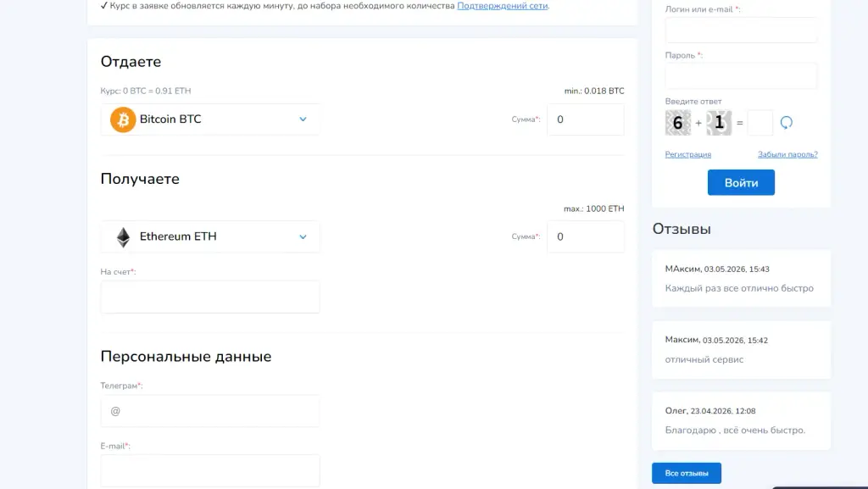Image resolution: width=868 pixels, height=489 pixels.
Task: Click reviewer line 'МАксим, 03.05.2026, 15:43'
Action: point(717,269)
